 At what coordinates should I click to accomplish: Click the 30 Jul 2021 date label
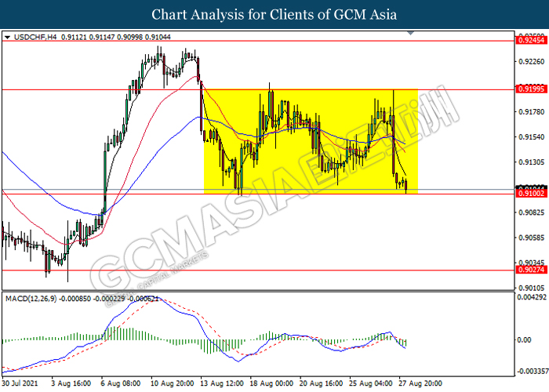[x=20, y=383]
